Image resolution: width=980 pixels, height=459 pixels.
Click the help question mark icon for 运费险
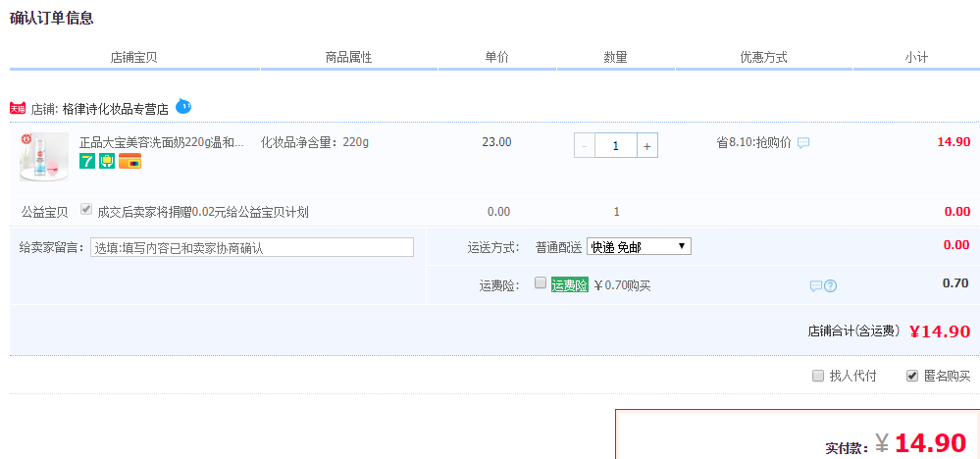point(830,286)
